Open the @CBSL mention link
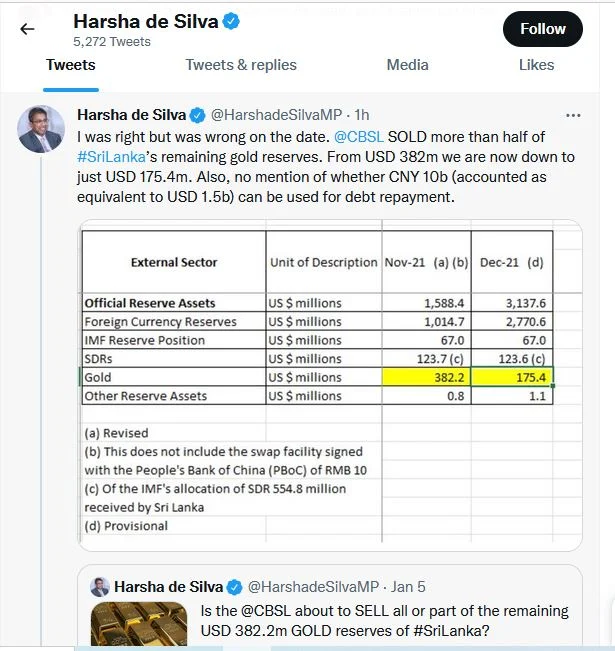The height and width of the screenshot is (651, 615). pos(359,137)
